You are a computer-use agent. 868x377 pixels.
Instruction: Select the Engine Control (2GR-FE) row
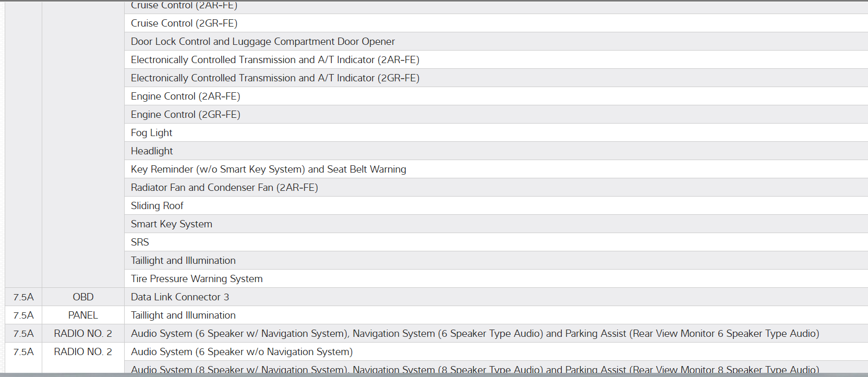[185, 115]
